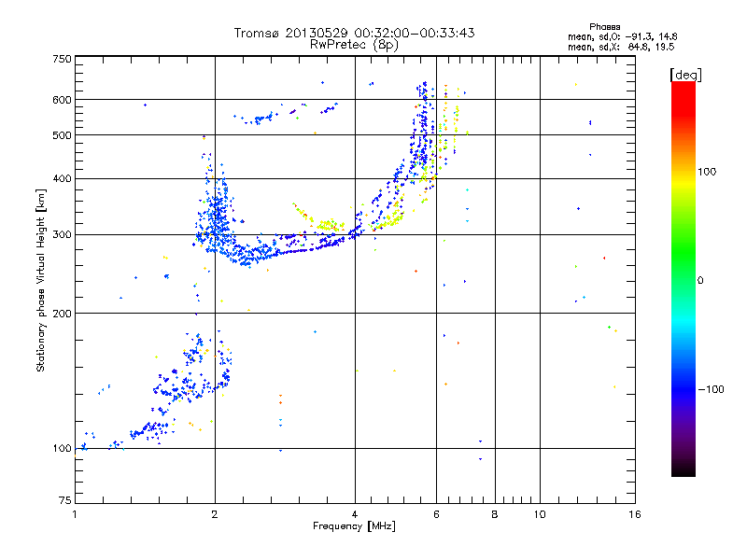Viewport: 747px width, 560px height.
Task: Click x-axis tick label '8'
Action: coord(495,514)
